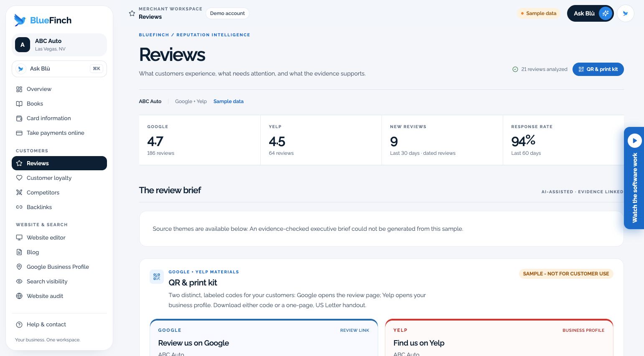This screenshot has width=644, height=356.
Task: Open Help & contact
Action: tap(59, 324)
